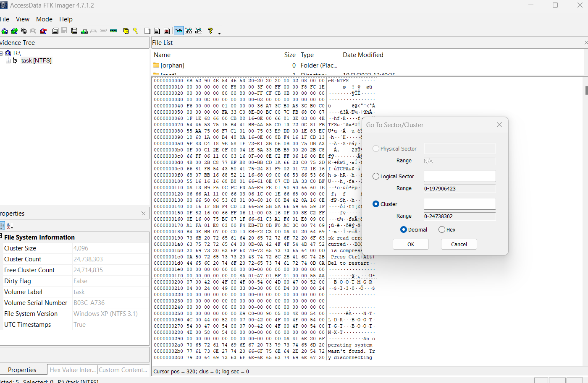
Task: Close the Properties panel
Action: click(143, 214)
